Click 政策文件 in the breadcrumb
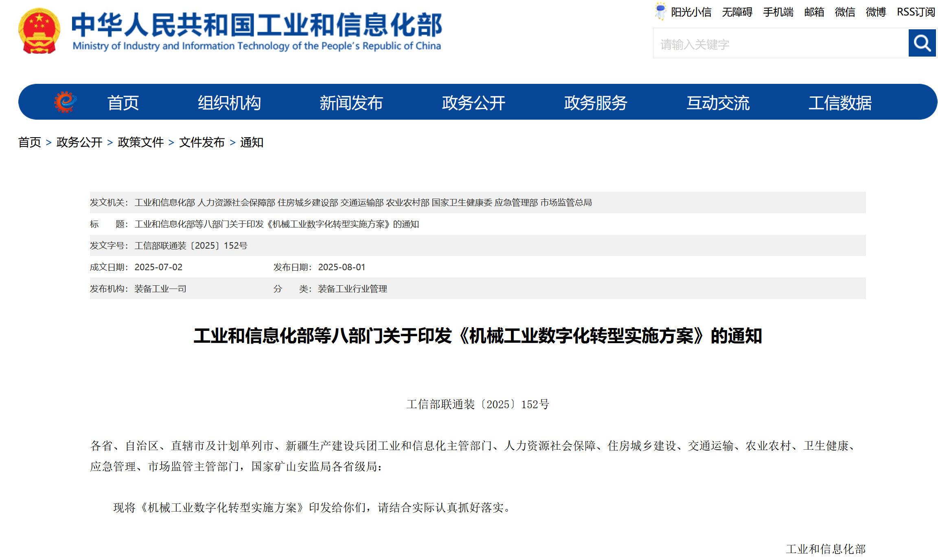The width and height of the screenshot is (938, 560). click(140, 142)
